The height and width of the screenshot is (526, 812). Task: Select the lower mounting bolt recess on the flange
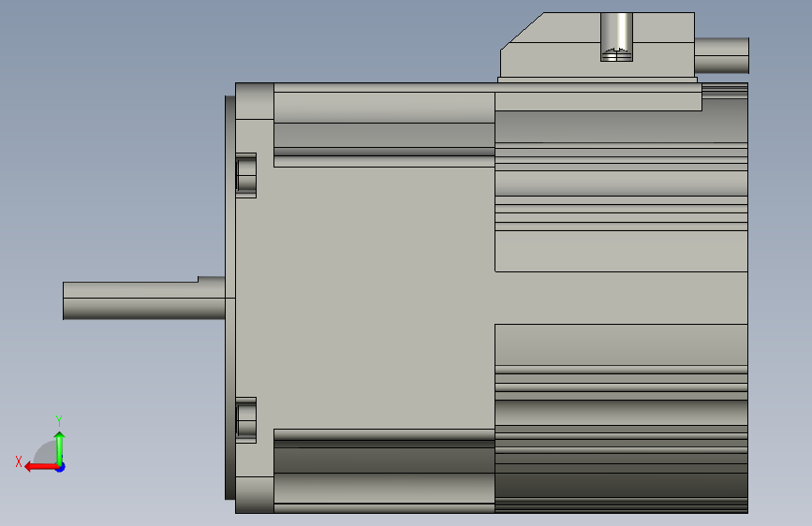pyautogui.click(x=246, y=420)
